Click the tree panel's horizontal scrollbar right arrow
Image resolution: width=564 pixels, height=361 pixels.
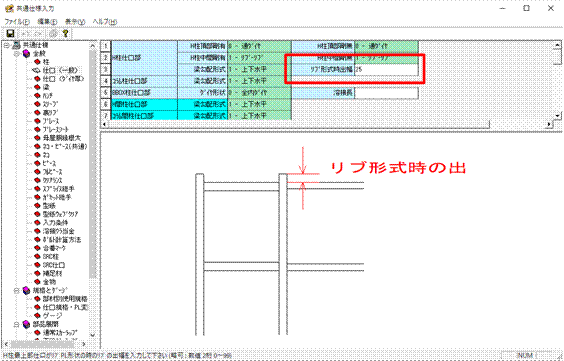point(83,344)
